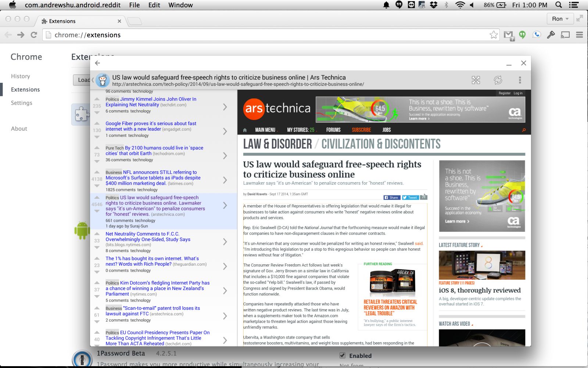Open the Ron profile dropdown in Chrome
588x368 pixels.
pyautogui.click(x=560, y=19)
